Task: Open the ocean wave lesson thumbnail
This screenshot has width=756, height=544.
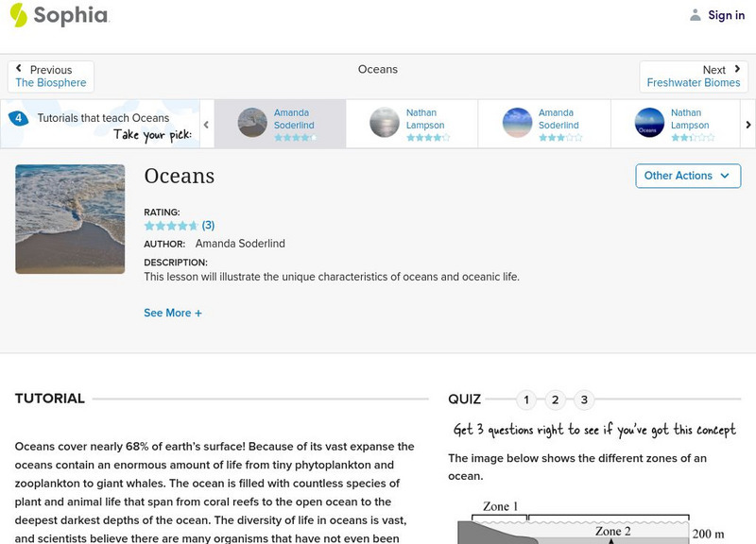Action: click(x=70, y=219)
